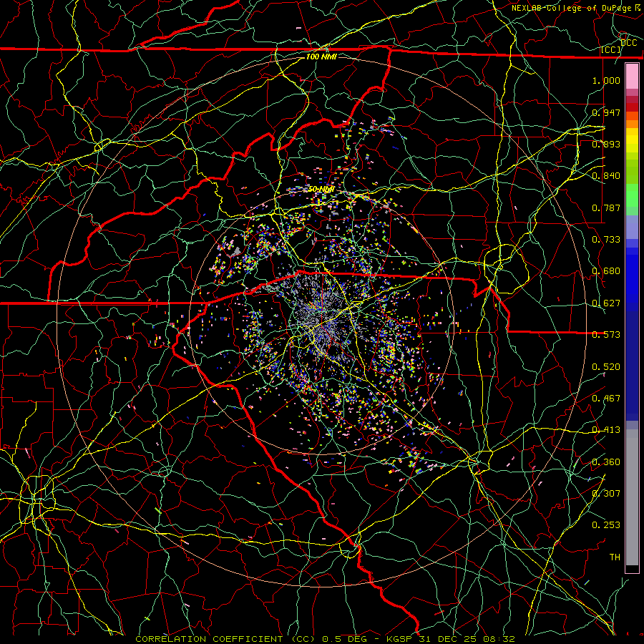Viewport: 644px width, 644px height.
Task: Click the 0.947 scale value
Action: pos(606,112)
